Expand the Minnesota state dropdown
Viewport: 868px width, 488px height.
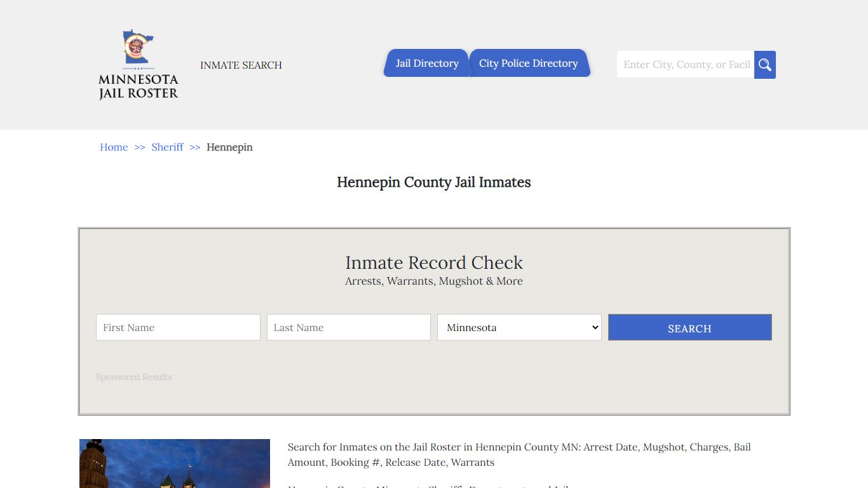(519, 327)
